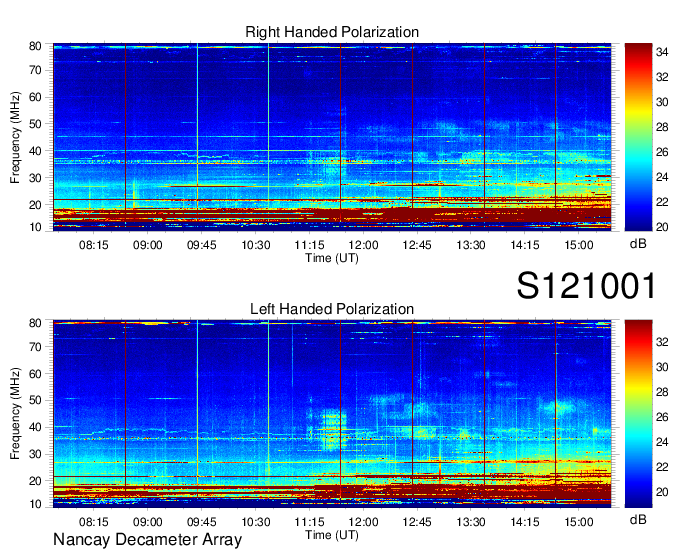The width and height of the screenshot is (680, 552).
Task: Click the "Frequency (MHz)" axis label of Left Handed plot
Action: [15, 414]
